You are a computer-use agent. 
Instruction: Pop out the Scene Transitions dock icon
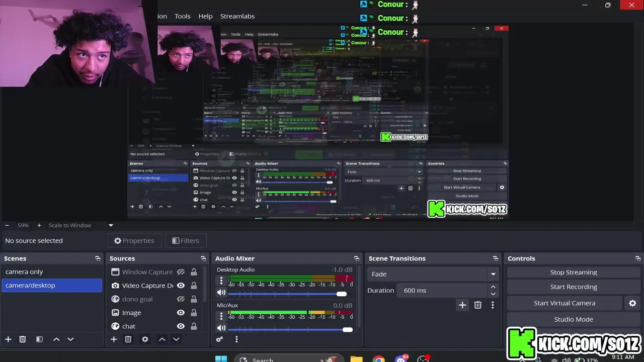[x=496, y=258]
